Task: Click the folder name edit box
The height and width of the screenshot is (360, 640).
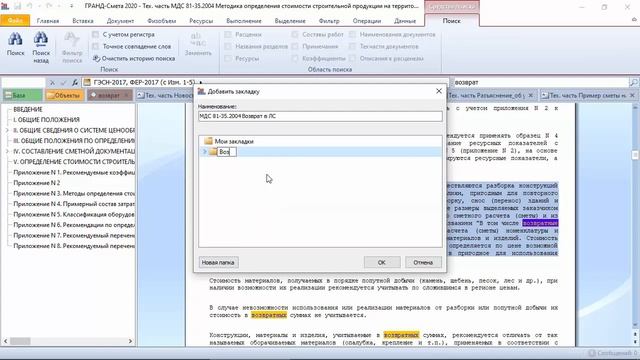Action: click(227, 152)
